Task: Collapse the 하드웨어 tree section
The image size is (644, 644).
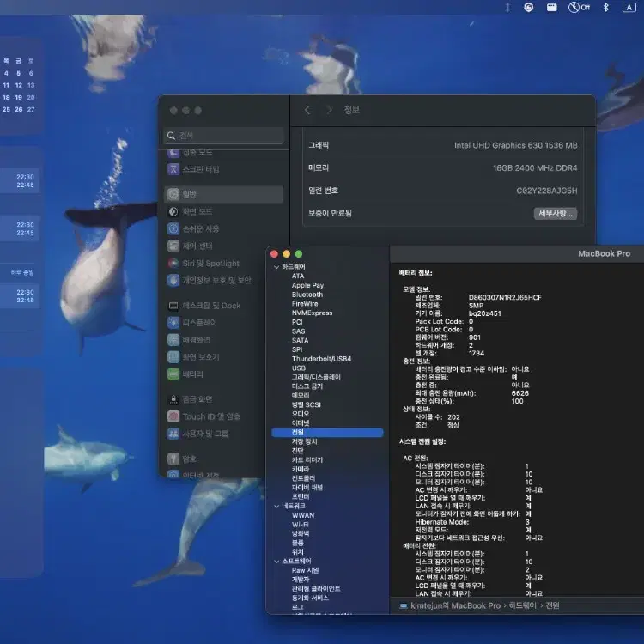Action: click(276, 267)
